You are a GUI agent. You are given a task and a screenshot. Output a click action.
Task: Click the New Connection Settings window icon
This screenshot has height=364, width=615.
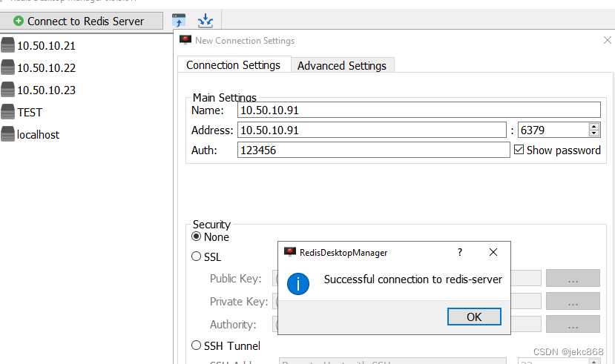click(185, 40)
